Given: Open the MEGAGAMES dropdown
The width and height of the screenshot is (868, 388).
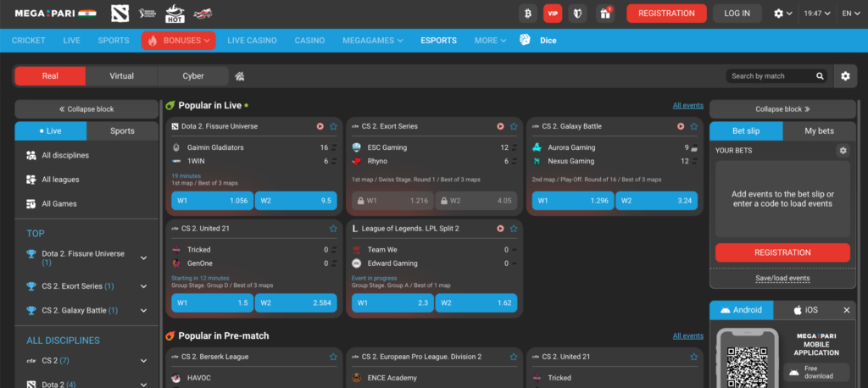Looking at the screenshot, I should pos(373,41).
